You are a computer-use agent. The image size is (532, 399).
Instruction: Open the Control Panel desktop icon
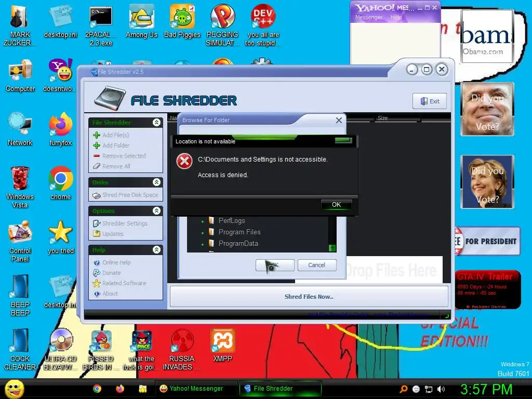click(x=20, y=241)
